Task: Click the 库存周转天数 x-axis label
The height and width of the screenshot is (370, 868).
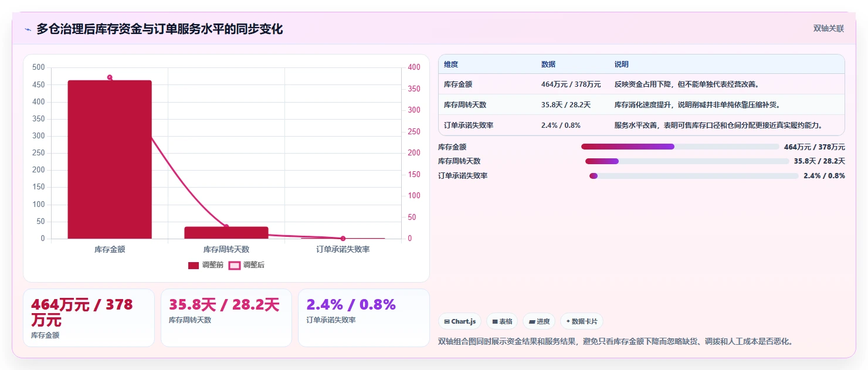Action: click(x=226, y=249)
